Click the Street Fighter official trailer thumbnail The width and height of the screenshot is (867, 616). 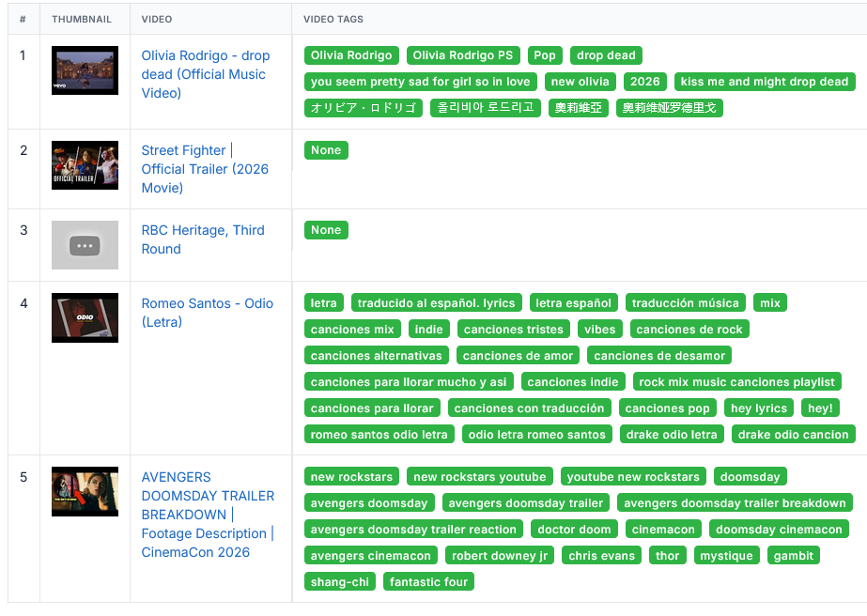pos(85,165)
